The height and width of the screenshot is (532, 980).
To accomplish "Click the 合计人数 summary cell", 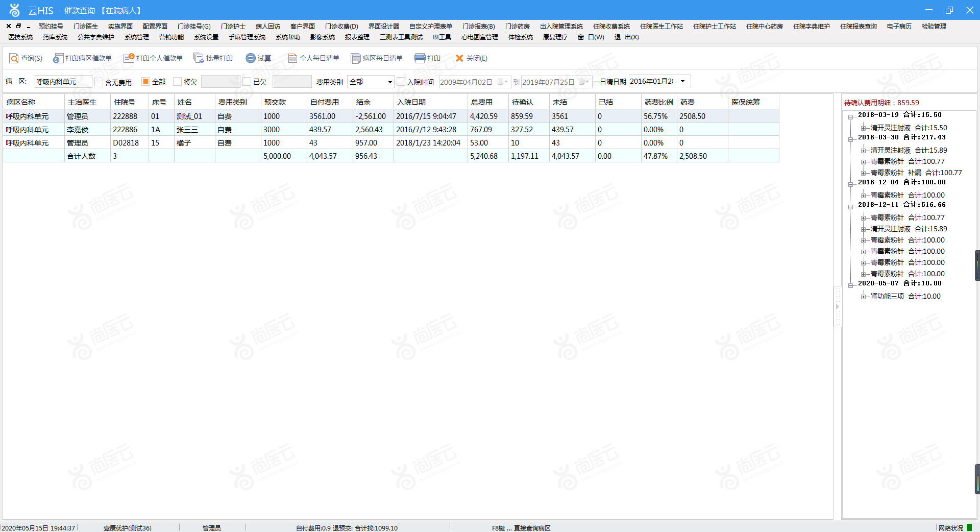I will tap(87, 156).
